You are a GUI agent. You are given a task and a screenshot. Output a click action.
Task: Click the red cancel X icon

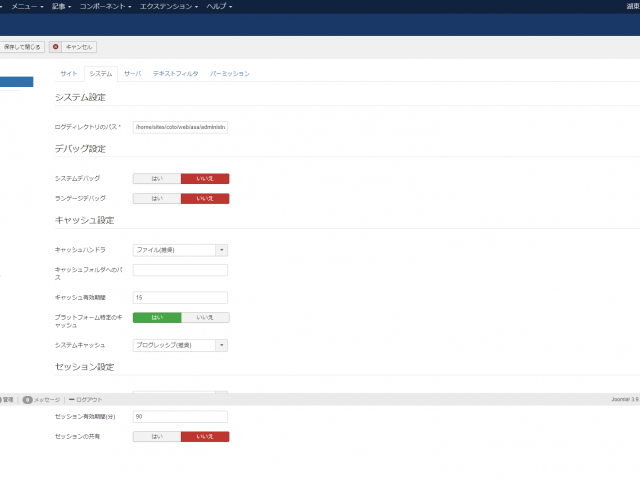(x=56, y=47)
